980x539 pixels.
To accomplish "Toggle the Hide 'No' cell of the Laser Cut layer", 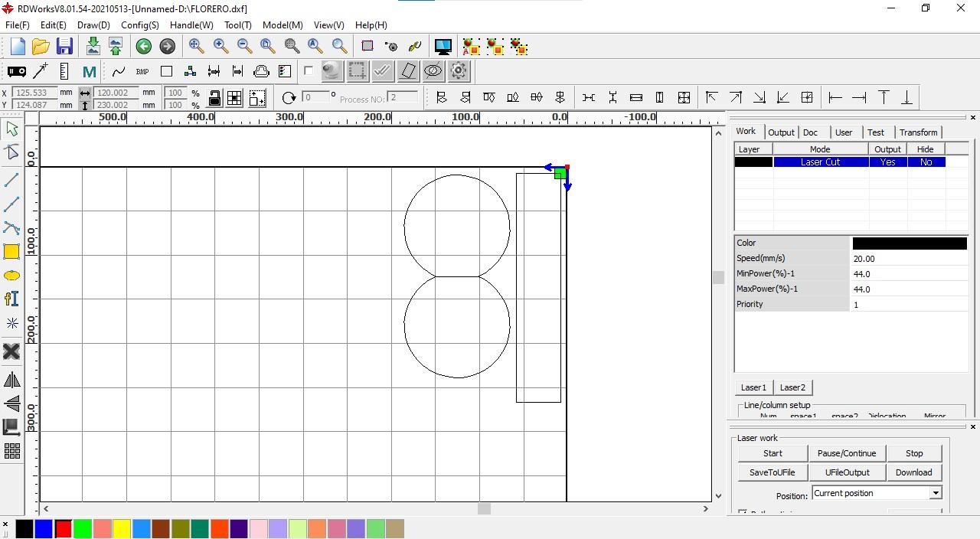I will (926, 162).
